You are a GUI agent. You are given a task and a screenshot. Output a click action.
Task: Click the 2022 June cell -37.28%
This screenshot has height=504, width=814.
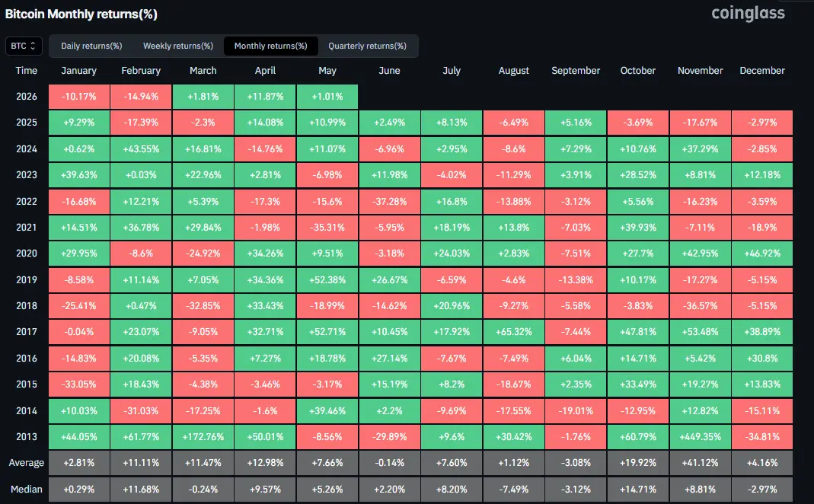389,202
